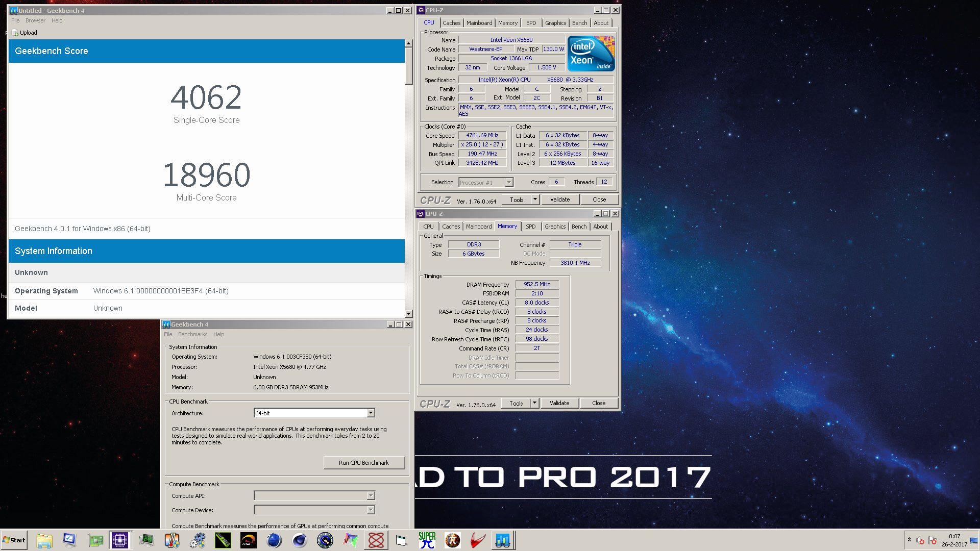
Task: Click the 4062 Single-Core Score number
Action: coord(206,97)
